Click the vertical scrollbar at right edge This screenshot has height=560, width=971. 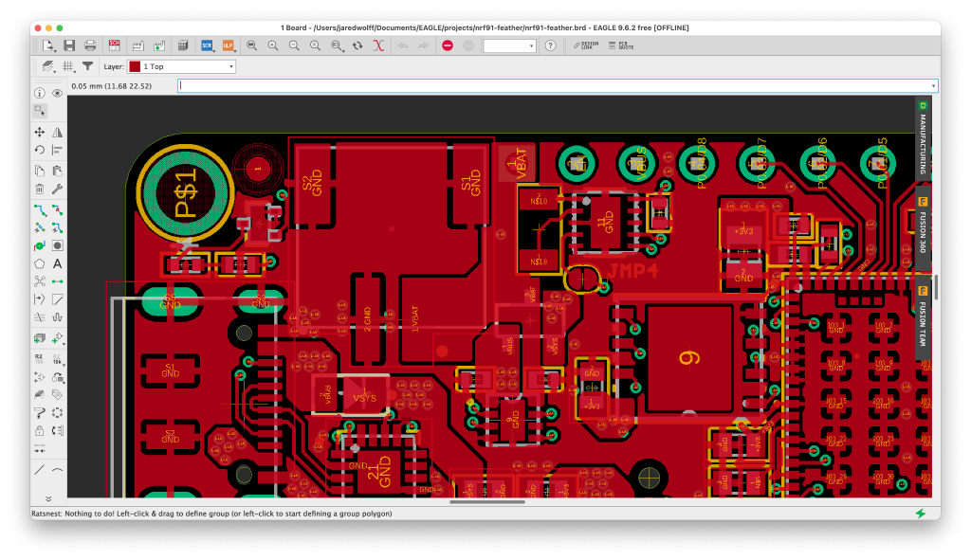[x=936, y=288]
